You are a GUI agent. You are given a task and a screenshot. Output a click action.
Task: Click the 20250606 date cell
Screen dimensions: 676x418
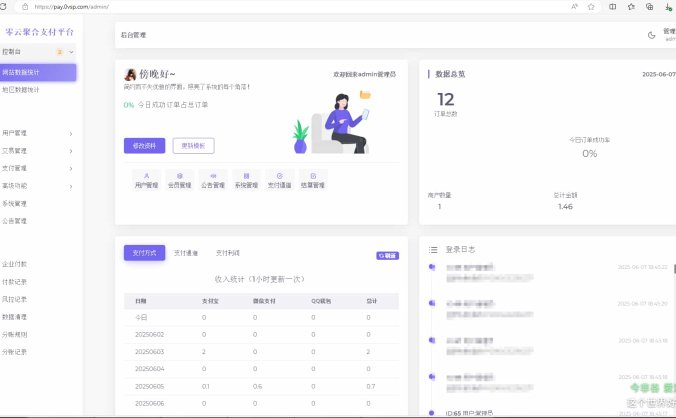point(150,403)
